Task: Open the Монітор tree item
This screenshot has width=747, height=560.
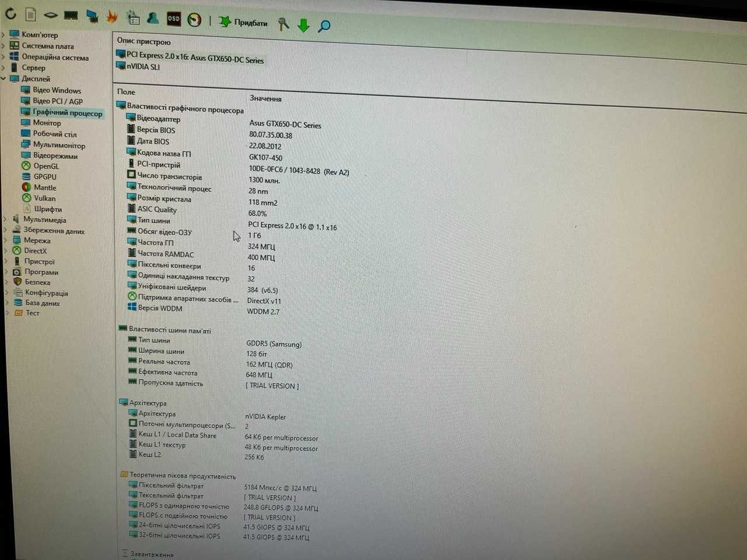Action: pos(47,123)
